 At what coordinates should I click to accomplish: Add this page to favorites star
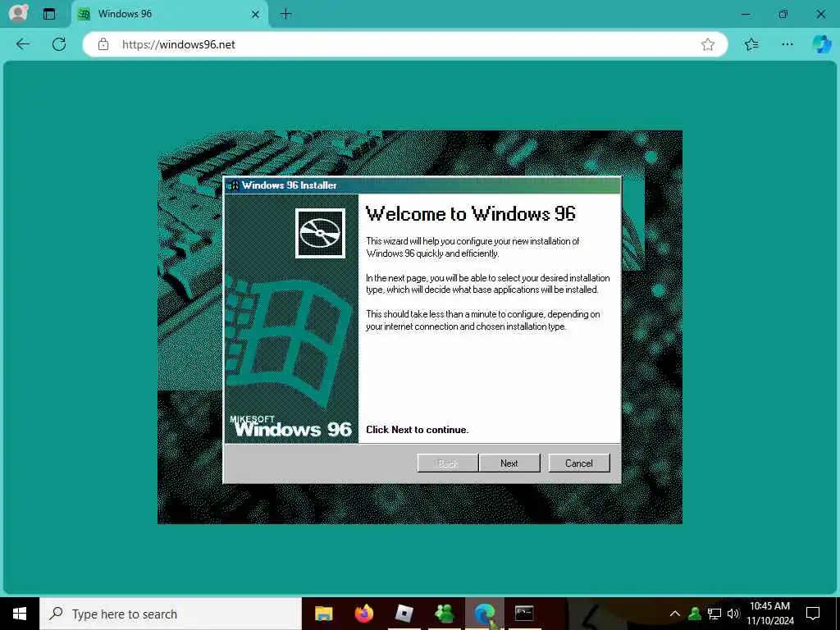pos(708,44)
